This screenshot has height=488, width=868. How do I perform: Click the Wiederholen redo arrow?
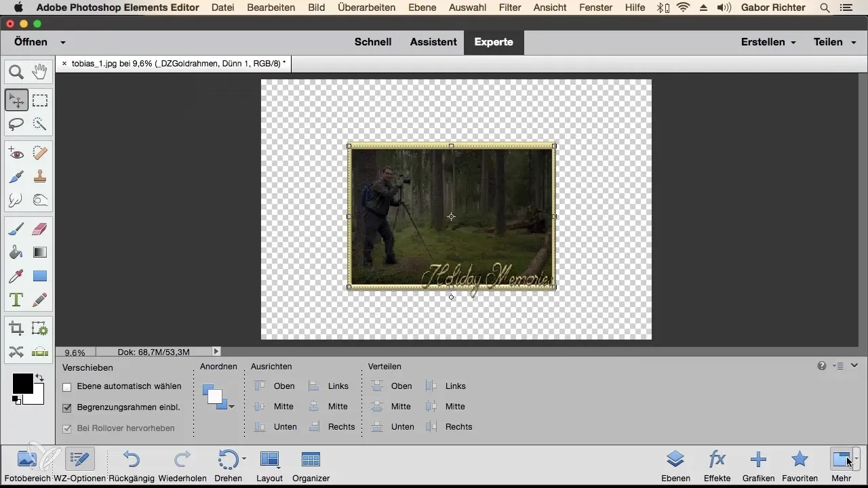tap(182, 465)
